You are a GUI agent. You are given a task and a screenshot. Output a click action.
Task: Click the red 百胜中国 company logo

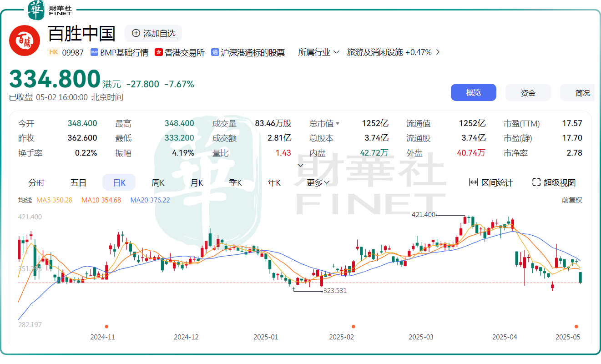(25, 40)
